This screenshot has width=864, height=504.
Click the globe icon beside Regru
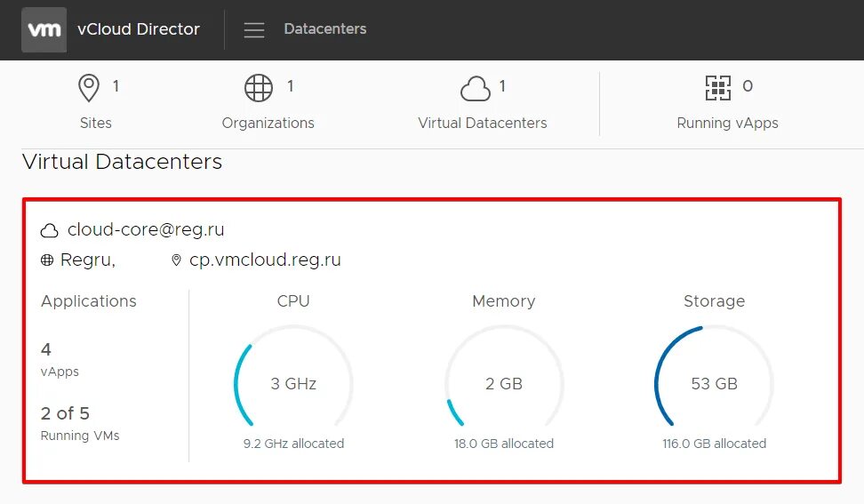pyautogui.click(x=47, y=260)
